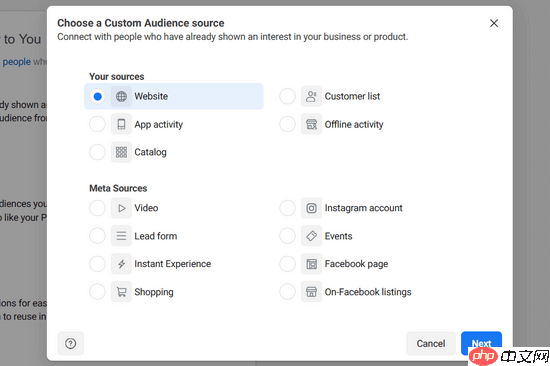This screenshot has height=366, width=550.
Task: Click the 'Customer list' label text
Action: click(352, 96)
